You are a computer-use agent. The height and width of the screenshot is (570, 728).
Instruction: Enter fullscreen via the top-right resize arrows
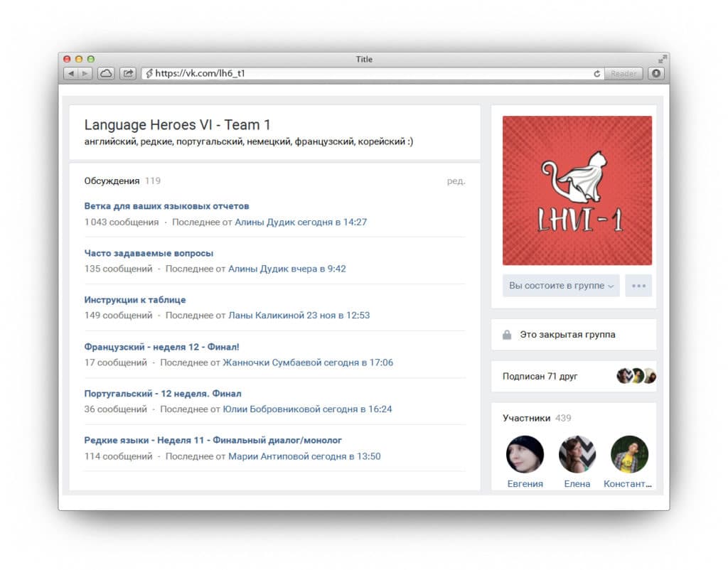pos(663,59)
